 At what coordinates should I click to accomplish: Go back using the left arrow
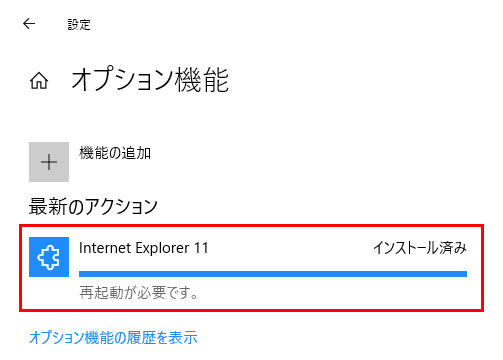click(29, 24)
